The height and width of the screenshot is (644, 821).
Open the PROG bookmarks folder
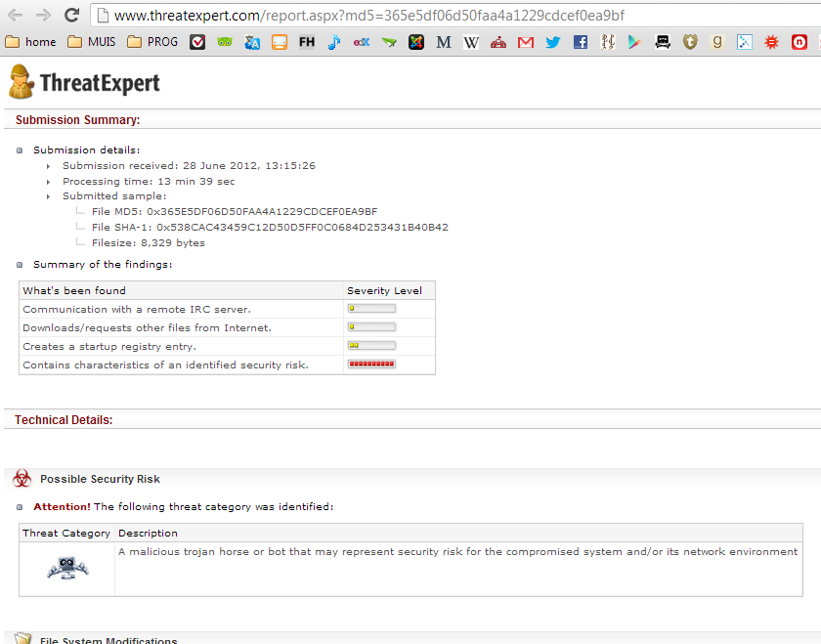click(x=152, y=42)
